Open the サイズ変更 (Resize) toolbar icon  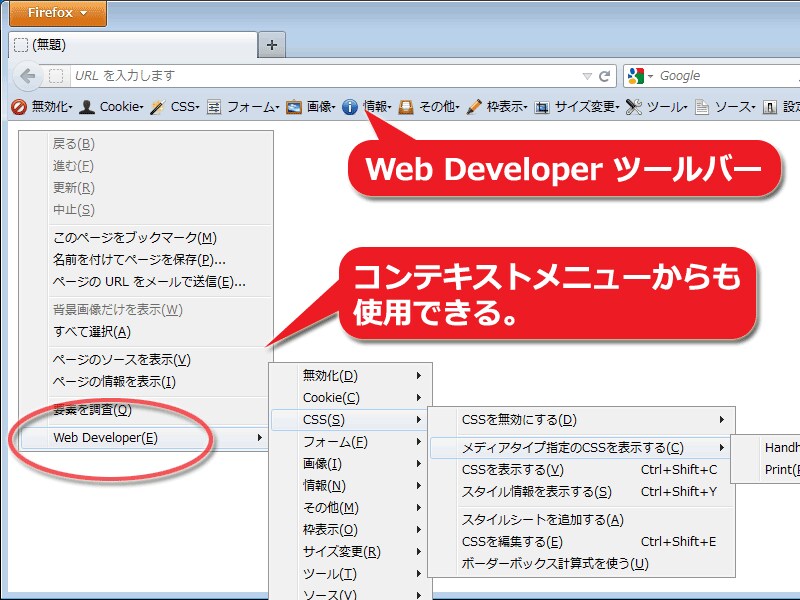coord(542,106)
